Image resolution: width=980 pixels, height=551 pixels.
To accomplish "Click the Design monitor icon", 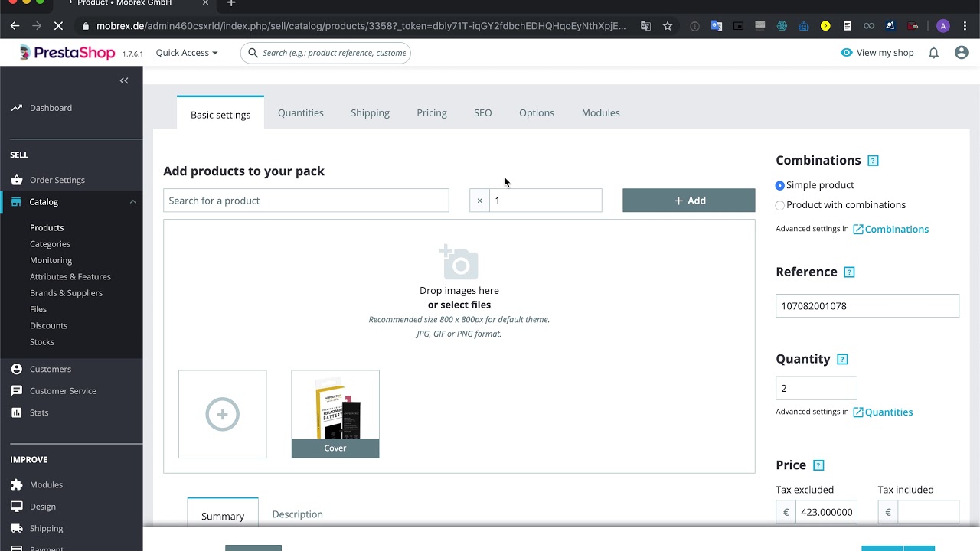I will point(17,507).
